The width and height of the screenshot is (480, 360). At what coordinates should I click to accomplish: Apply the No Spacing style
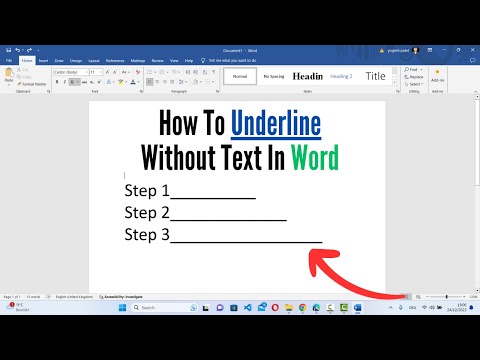point(274,76)
